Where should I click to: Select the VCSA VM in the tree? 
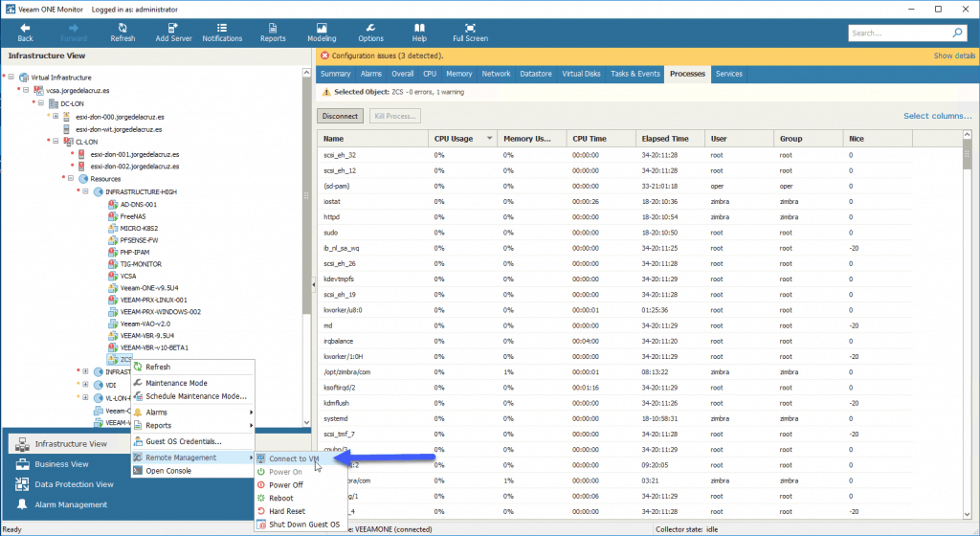128,276
